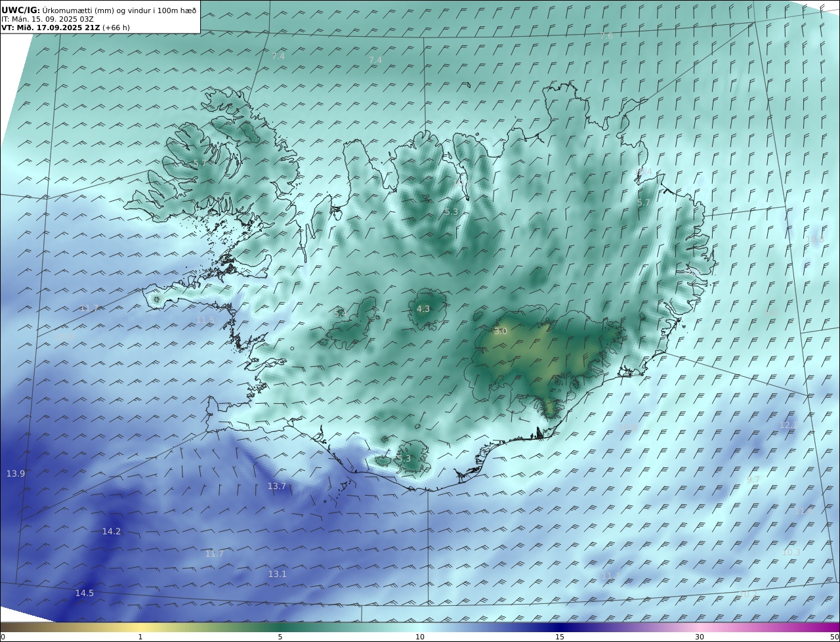Viewport: 840px width, 642px height.
Task: Click the VT: Mið. 17.09.2025 21Z line
Action: (66, 28)
